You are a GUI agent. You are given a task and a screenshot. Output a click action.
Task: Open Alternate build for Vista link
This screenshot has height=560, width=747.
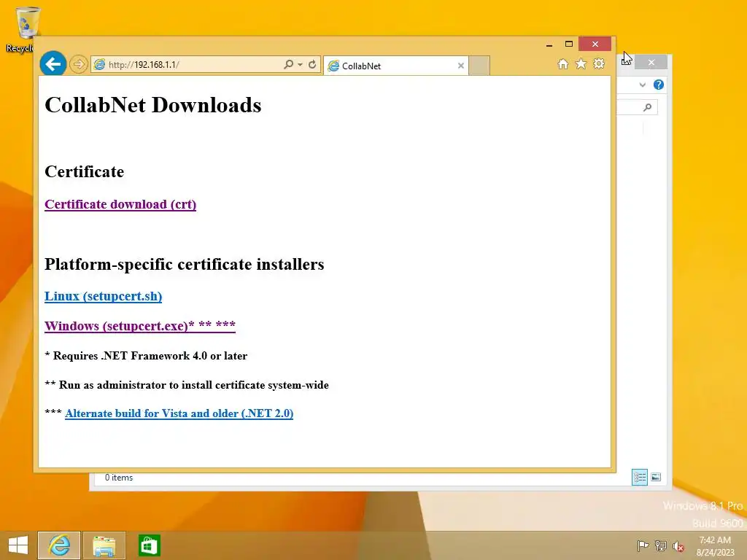179,413
